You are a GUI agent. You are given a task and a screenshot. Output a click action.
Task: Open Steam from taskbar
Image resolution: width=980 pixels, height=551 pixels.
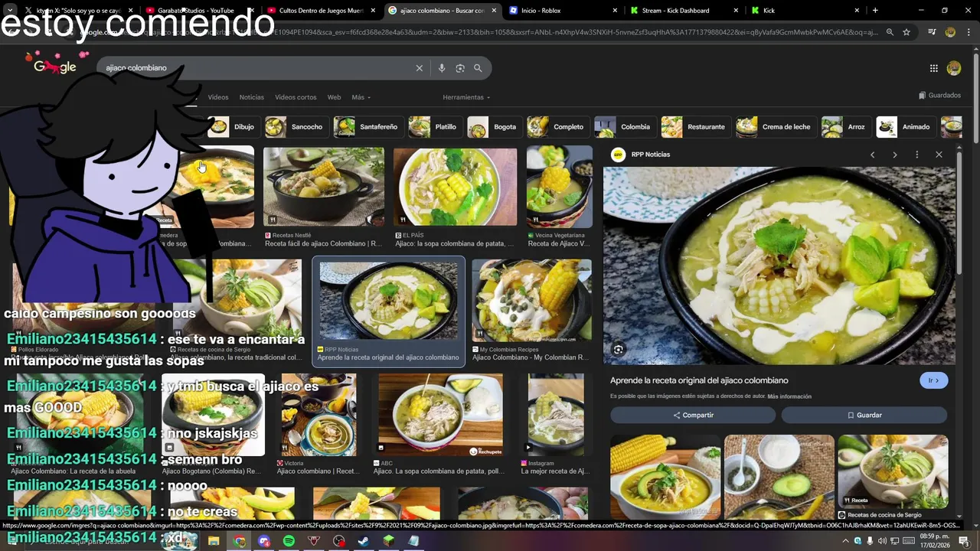tap(364, 541)
